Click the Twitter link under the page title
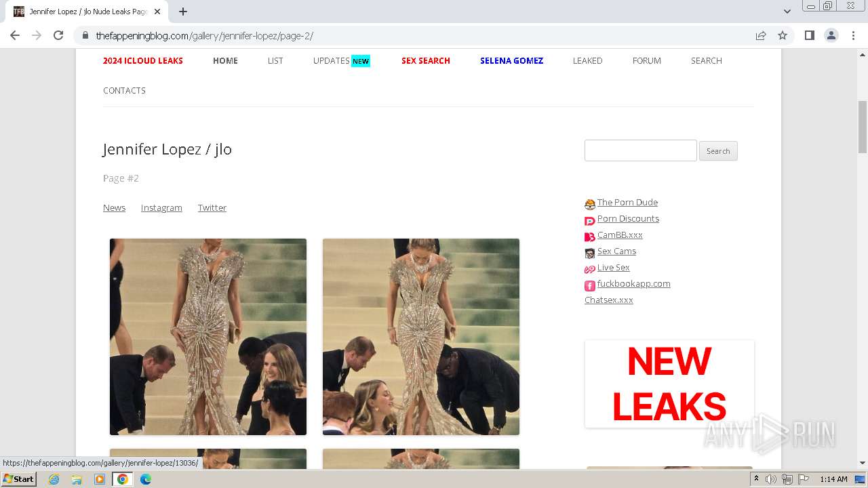The image size is (868, 488). [x=212, y=207]
